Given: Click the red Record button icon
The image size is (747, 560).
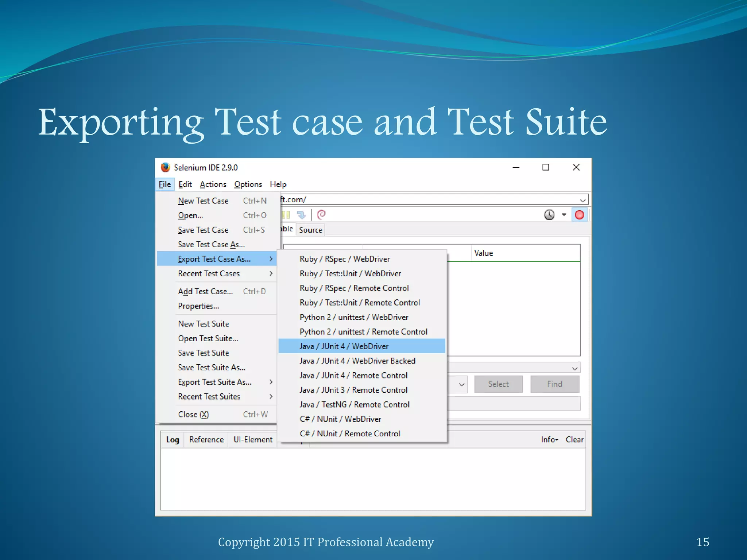Looking at the screenshot, I should point(579,215).
